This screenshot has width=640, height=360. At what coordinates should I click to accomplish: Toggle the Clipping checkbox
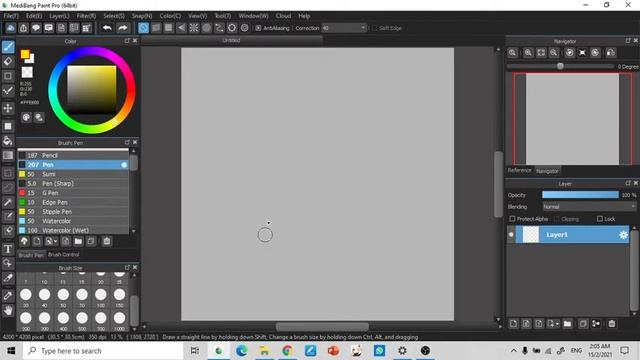[x=557, y=219]
